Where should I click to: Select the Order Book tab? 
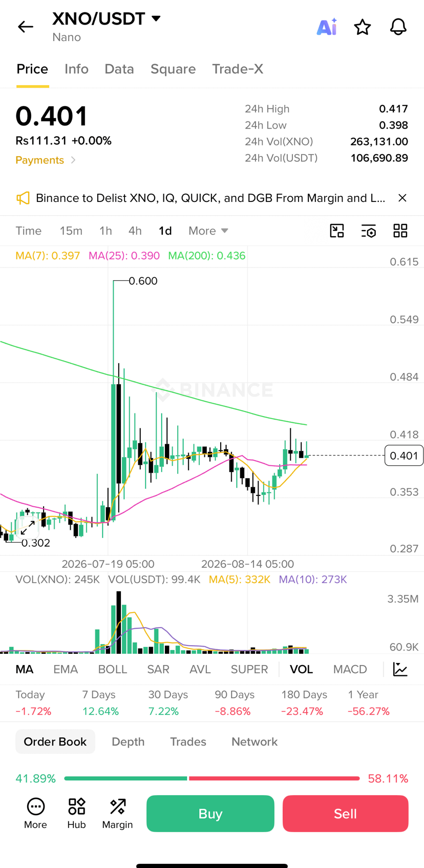(x=55, y=741)
